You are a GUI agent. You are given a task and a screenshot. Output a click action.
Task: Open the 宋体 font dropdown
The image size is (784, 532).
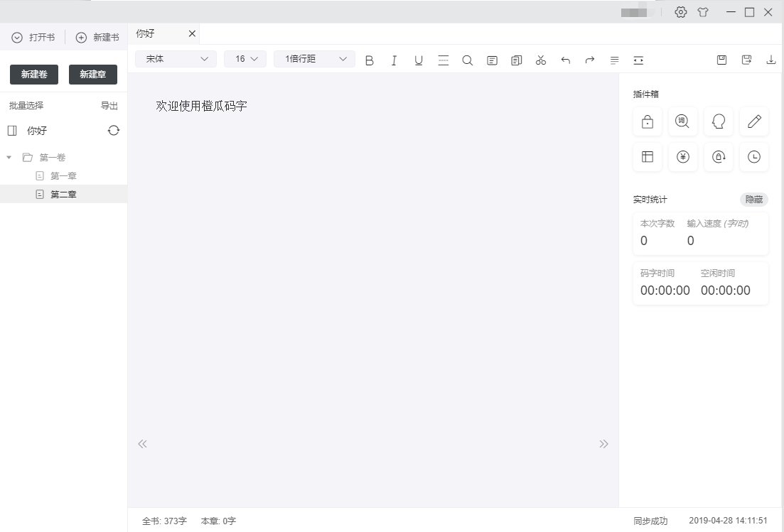176,59
